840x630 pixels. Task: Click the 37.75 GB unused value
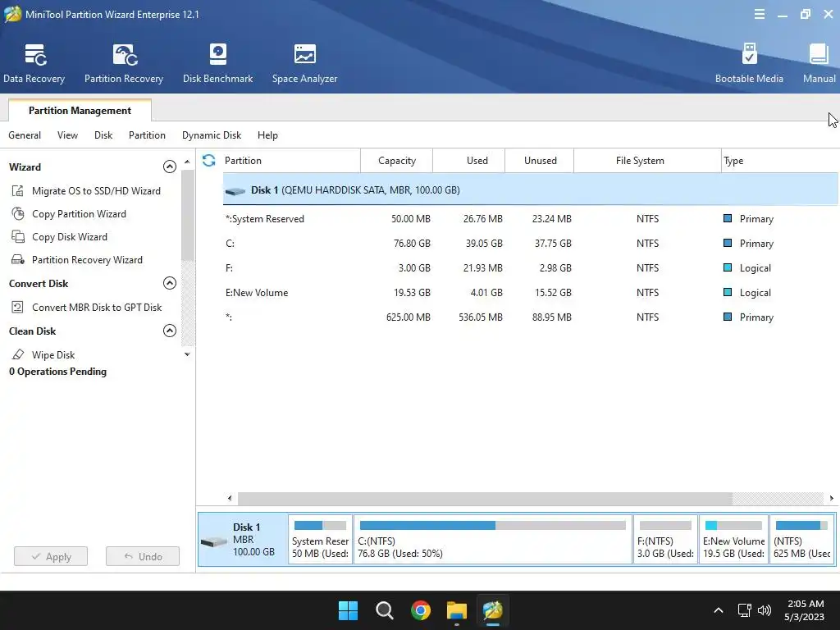point(553,243)
